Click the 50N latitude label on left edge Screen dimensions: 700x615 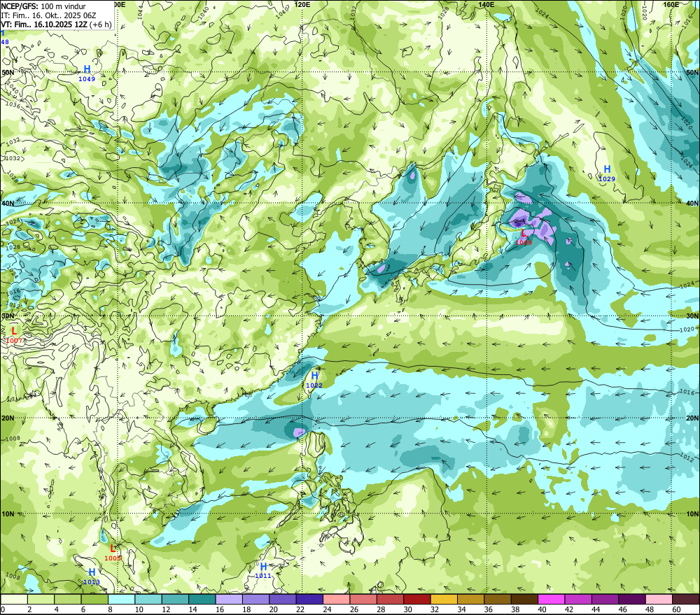pos(8,72)
